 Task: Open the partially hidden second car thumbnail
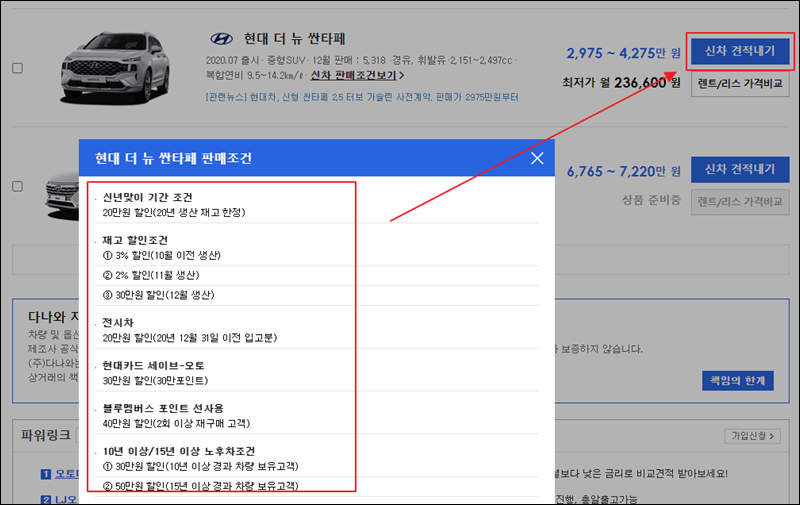pyautogui.click(x=62, y=194)
